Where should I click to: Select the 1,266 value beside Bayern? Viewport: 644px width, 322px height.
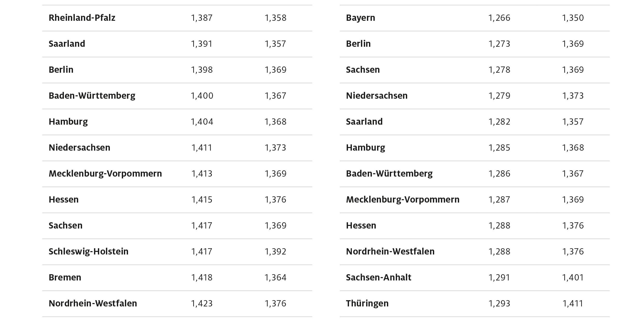tap(499, 18)
